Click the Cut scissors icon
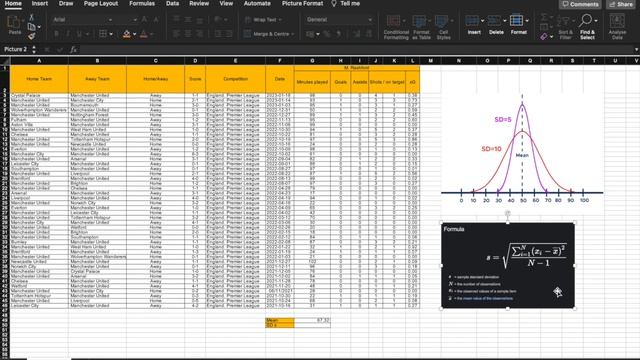The height and width of the screenshot is (360, 640). [31, 17]
